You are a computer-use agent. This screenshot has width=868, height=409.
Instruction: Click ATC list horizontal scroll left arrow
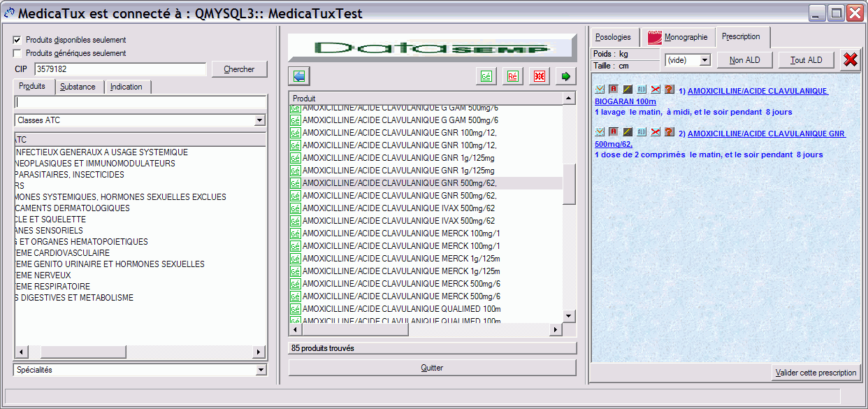click(x=21, y=352)
